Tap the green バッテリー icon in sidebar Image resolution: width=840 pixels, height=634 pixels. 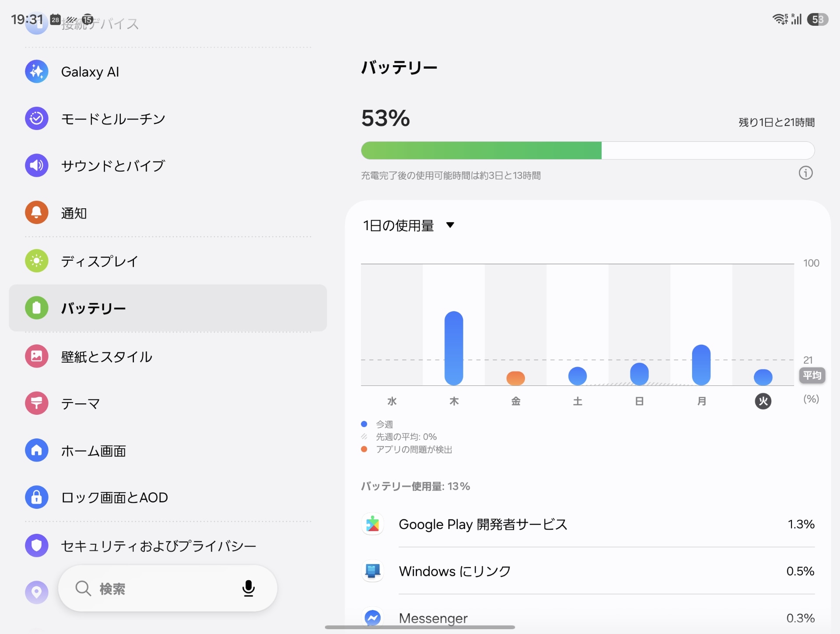(x=37, y=308)
